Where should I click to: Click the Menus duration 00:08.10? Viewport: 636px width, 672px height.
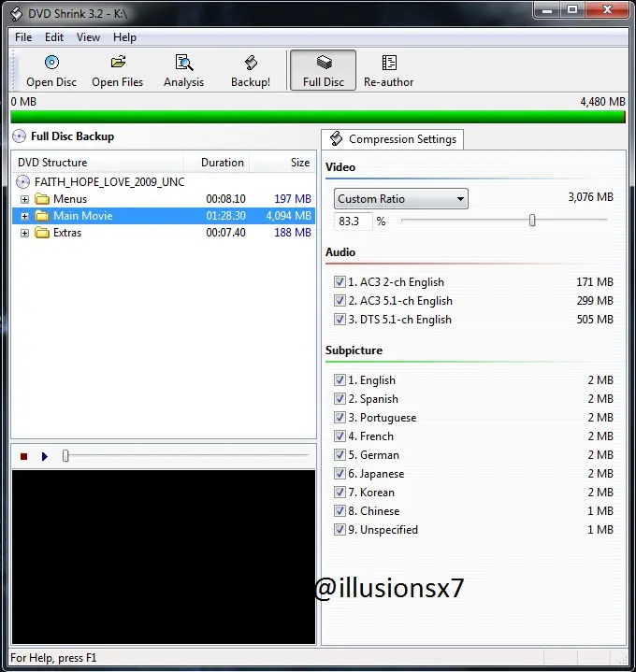coord(225,199)
